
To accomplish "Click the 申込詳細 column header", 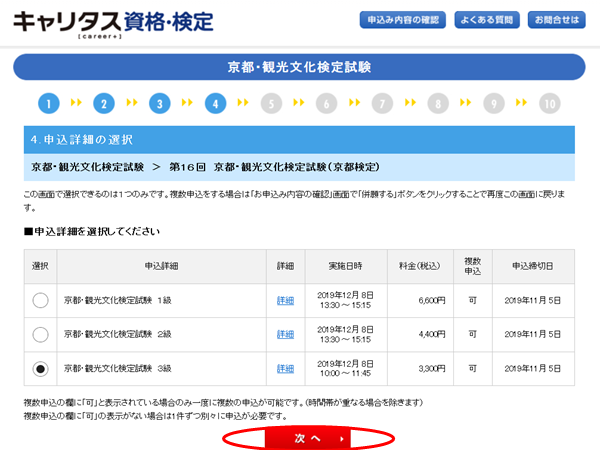I will coord(161,266).
